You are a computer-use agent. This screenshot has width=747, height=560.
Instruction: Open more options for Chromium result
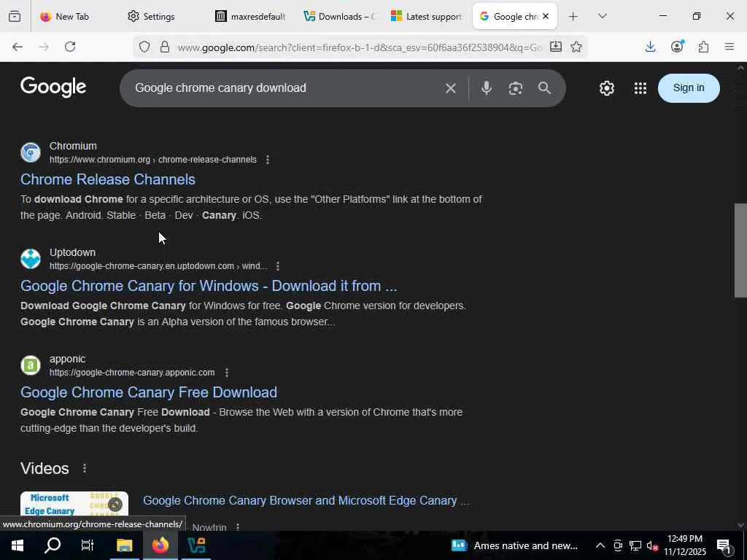click(268, 160)
